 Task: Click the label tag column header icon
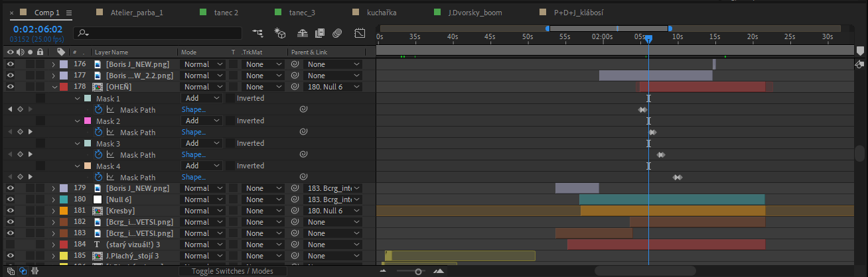click(x=61, y=52)
